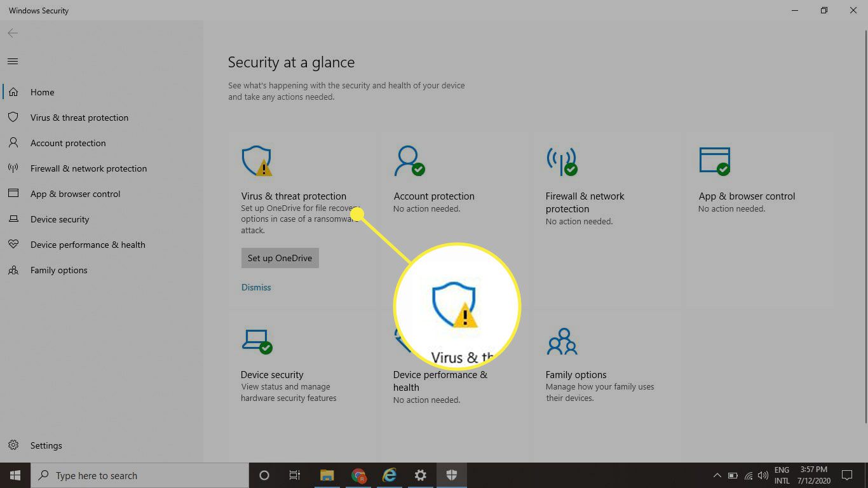This screenshot has width=868, height=488.
Task: Click the Windows Start button
Action: point(15,475)
